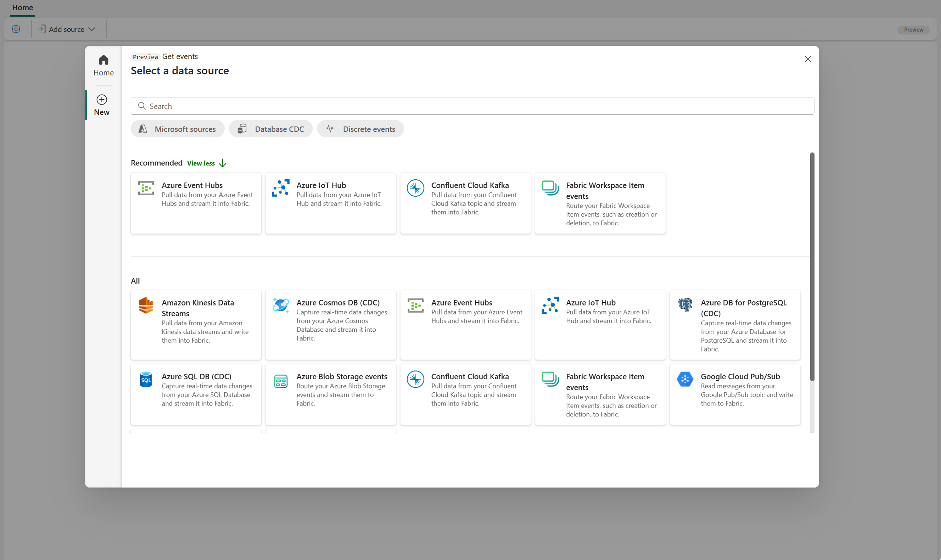Click the recommended Confluent Cloud Kafka icon

(415, 188)
